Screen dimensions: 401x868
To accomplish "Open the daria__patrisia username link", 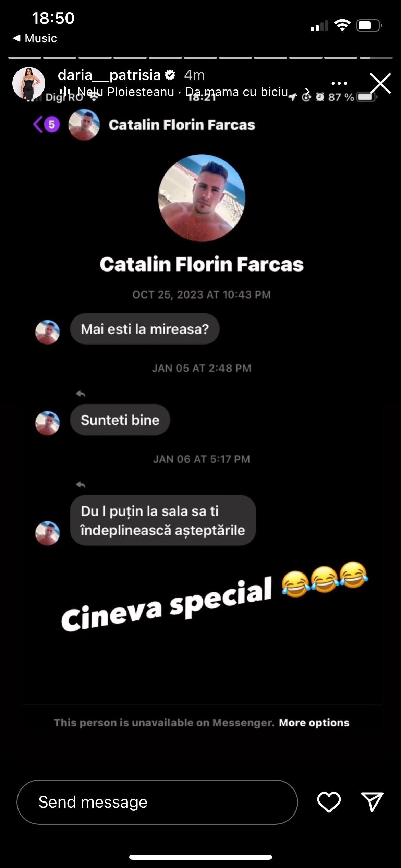I will click(109, 75).
